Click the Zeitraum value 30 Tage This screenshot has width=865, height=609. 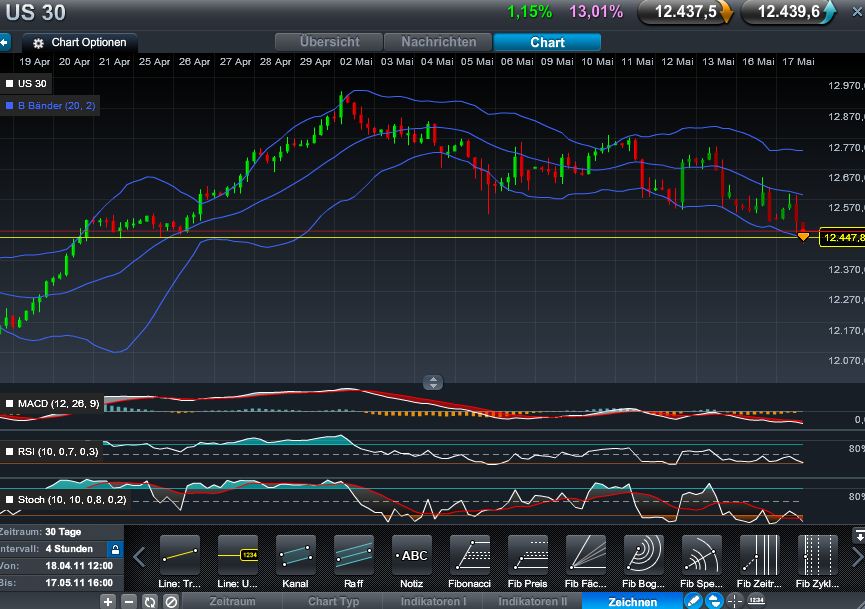coord(63,532)
